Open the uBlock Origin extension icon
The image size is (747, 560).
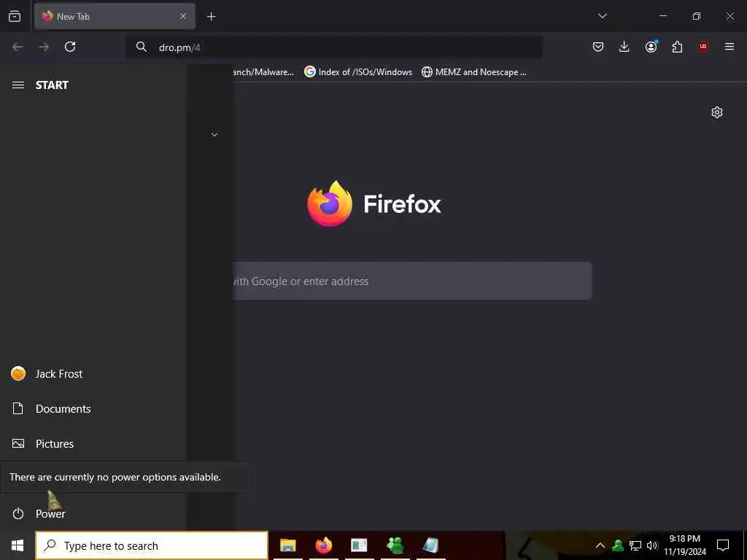pos(703,47)
